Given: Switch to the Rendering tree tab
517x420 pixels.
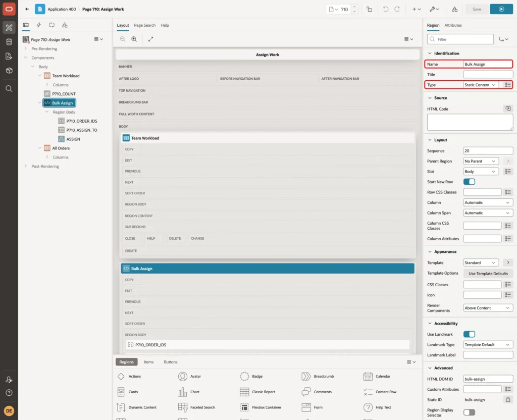Looking at the screenshot, I should (26, 25).
